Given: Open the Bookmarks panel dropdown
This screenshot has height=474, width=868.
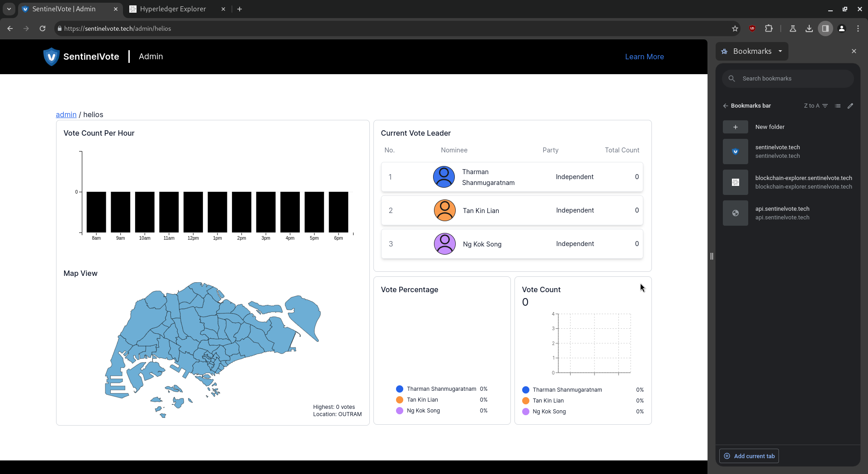Looking at the screenshot, I should coord(752,51).
